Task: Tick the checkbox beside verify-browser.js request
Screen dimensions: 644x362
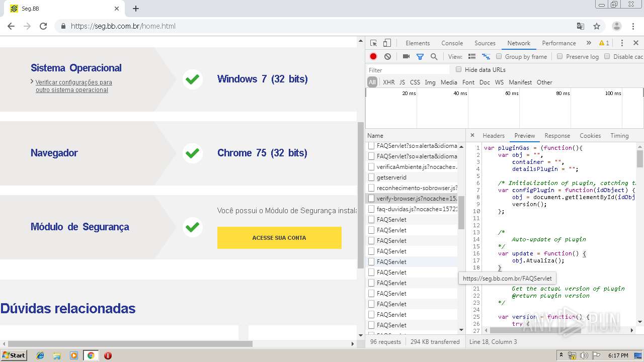Action: [371, 198]
